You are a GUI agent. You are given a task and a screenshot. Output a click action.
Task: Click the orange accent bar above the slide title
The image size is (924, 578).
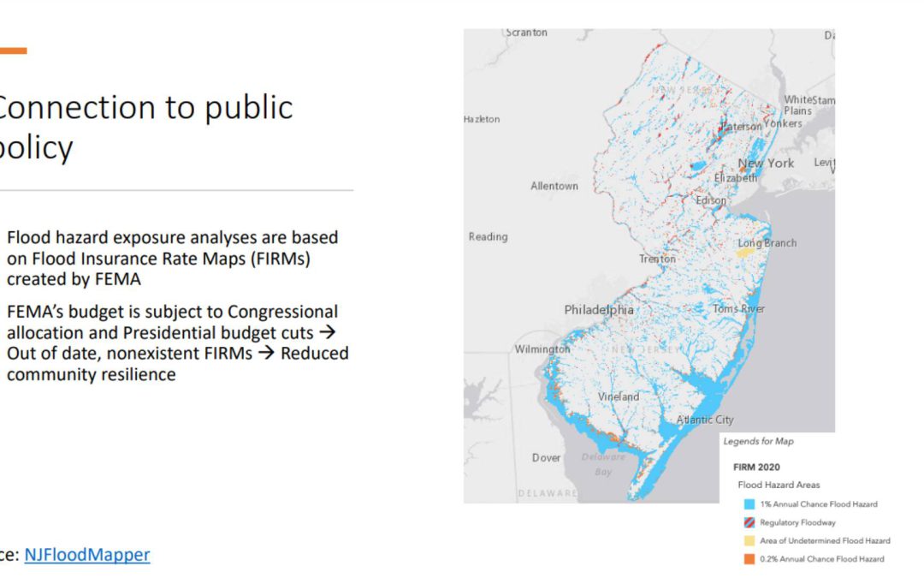(15, 50)
